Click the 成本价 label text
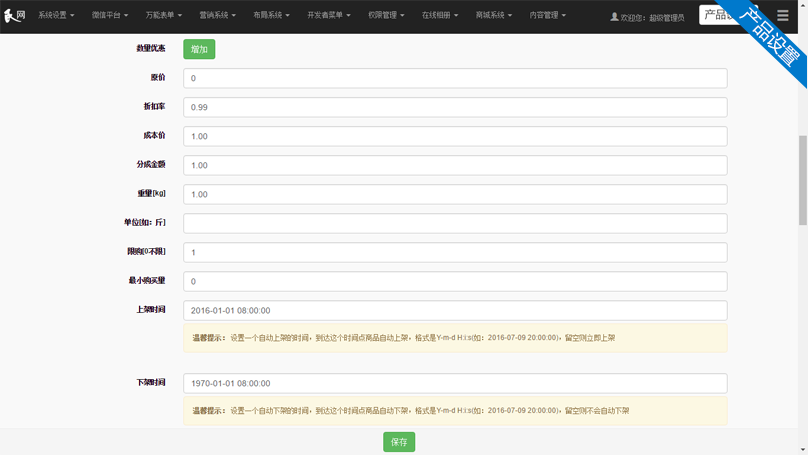The width and height of the screenshot is (808, 455). pos(154,136)
